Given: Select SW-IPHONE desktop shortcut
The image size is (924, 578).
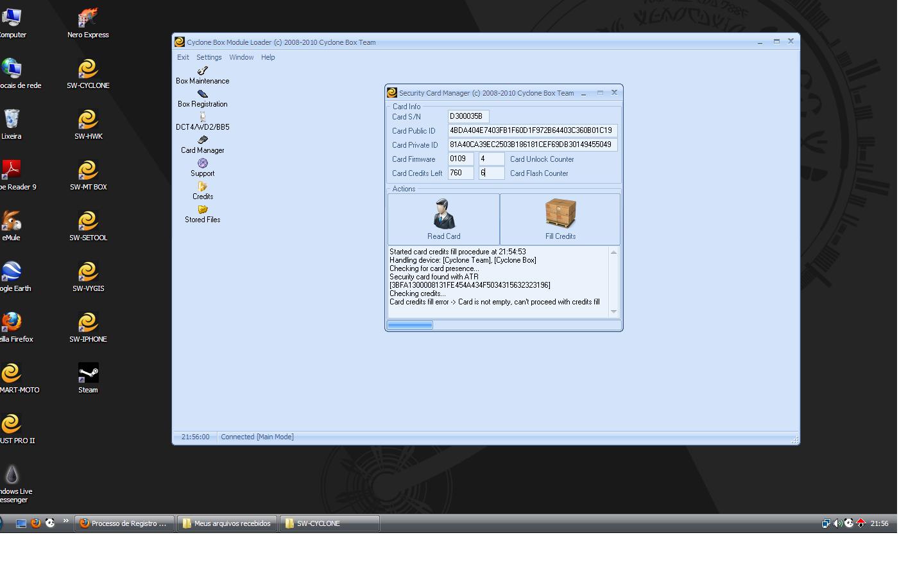Looking at the screenshot, I should (88, 328).
